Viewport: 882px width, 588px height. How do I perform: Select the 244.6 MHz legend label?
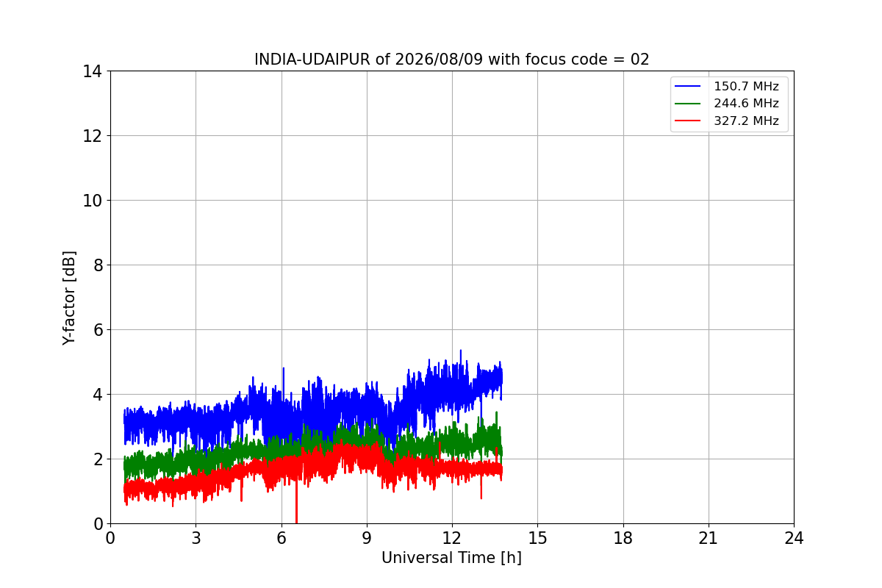tap(746, 104)
